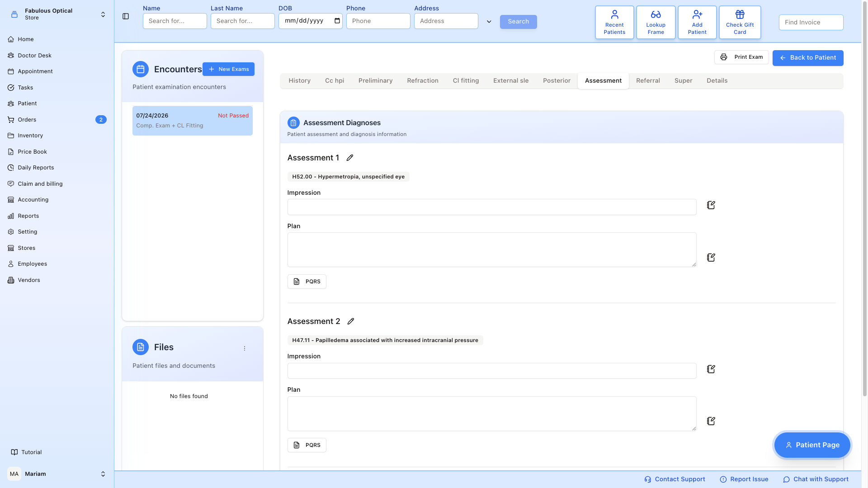Open the floating Patient Page button
Viewport: 868px width, 488px height.
(812, 445)
